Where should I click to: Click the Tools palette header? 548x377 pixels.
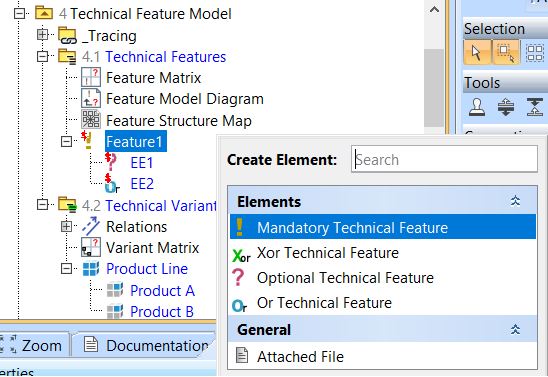click(505, 83)
